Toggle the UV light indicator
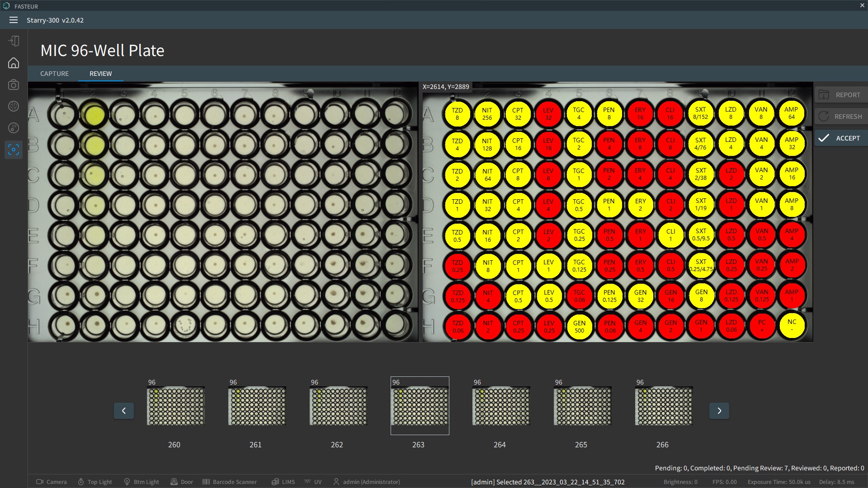Screen dimensions: 868x488 pos(313,482)
